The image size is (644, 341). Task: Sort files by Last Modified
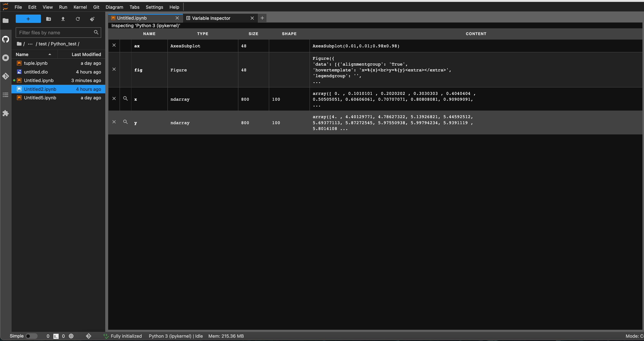[x=86, y=55]
